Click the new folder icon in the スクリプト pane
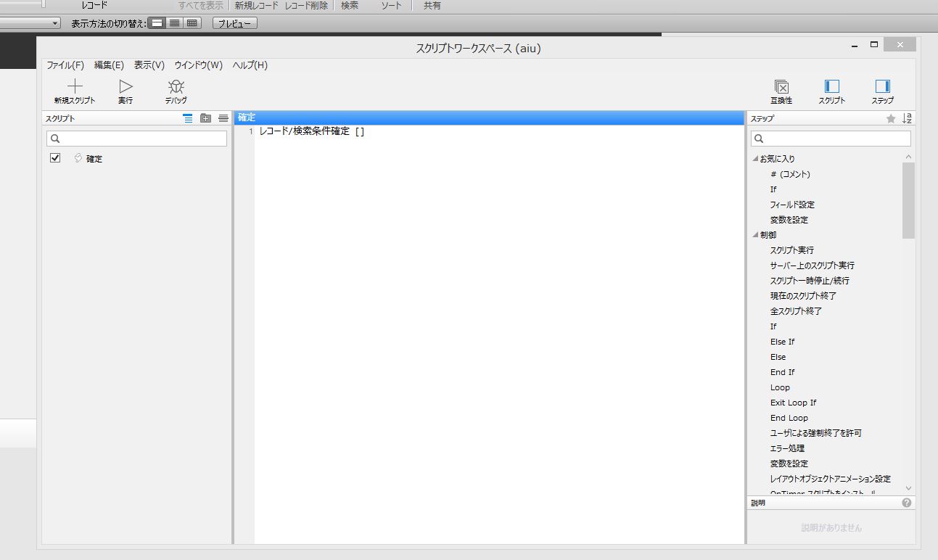This screenshot has width=938, height=560. 205,118
